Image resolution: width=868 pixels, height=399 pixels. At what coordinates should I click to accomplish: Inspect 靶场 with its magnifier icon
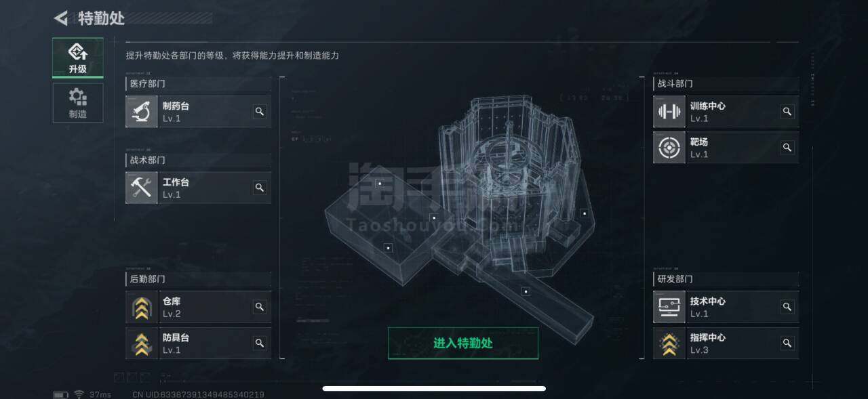[x=787, y=148]
